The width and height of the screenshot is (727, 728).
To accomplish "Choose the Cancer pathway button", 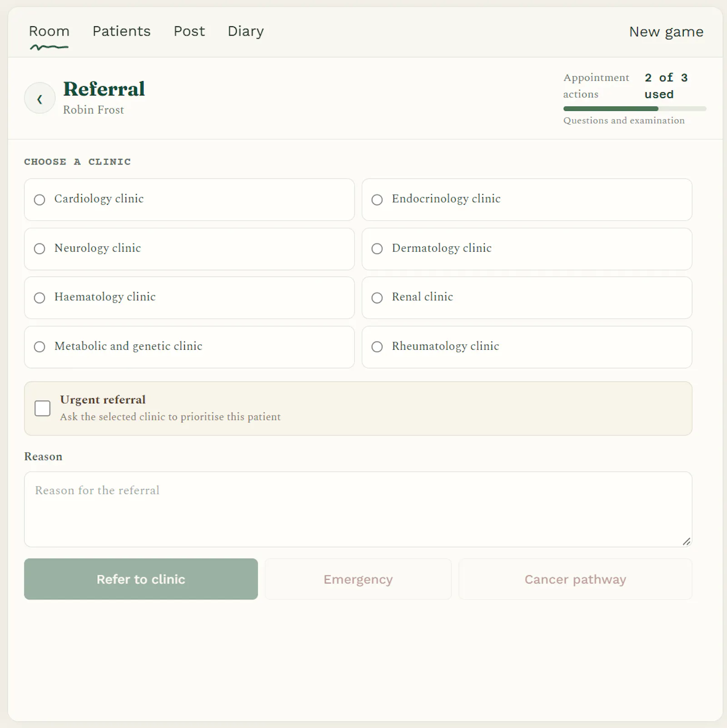I will 575,579.
